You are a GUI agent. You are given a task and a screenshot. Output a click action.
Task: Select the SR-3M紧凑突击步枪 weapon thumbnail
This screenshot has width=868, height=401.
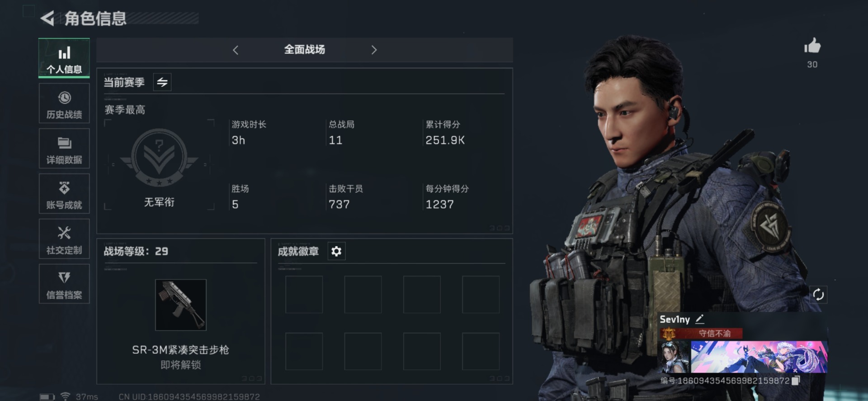click(181, 305)
